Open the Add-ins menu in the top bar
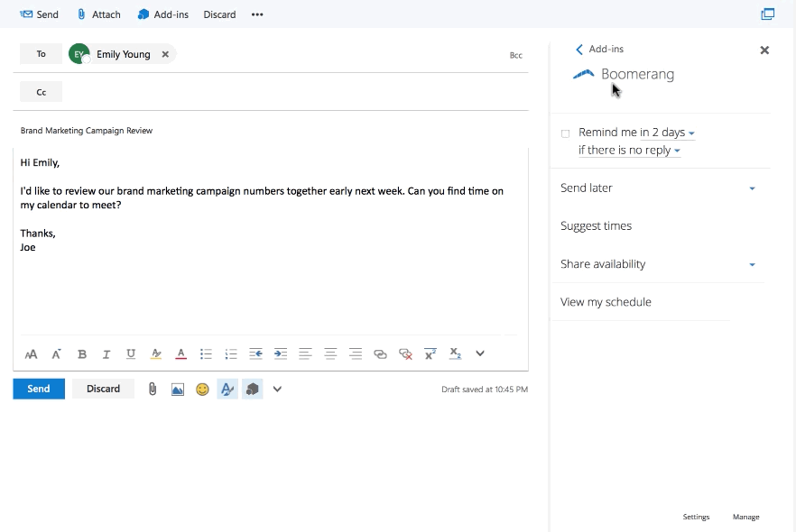The image size is (796, 532). (162, 14)
